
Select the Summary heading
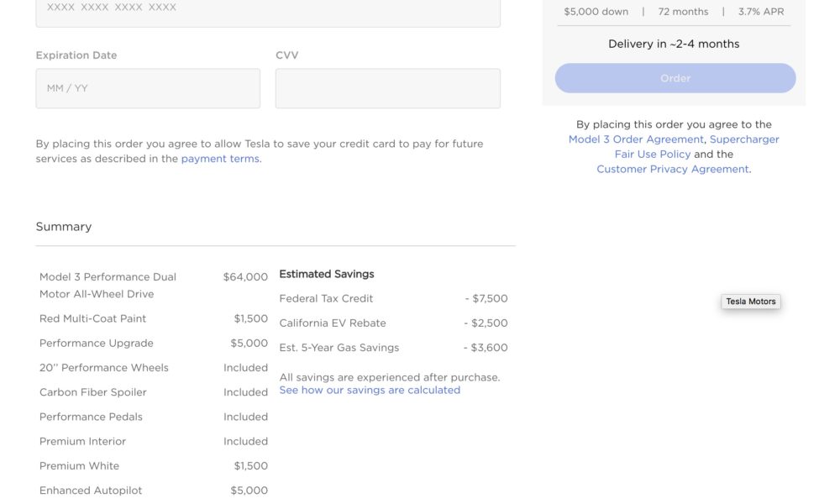(64, 227)
